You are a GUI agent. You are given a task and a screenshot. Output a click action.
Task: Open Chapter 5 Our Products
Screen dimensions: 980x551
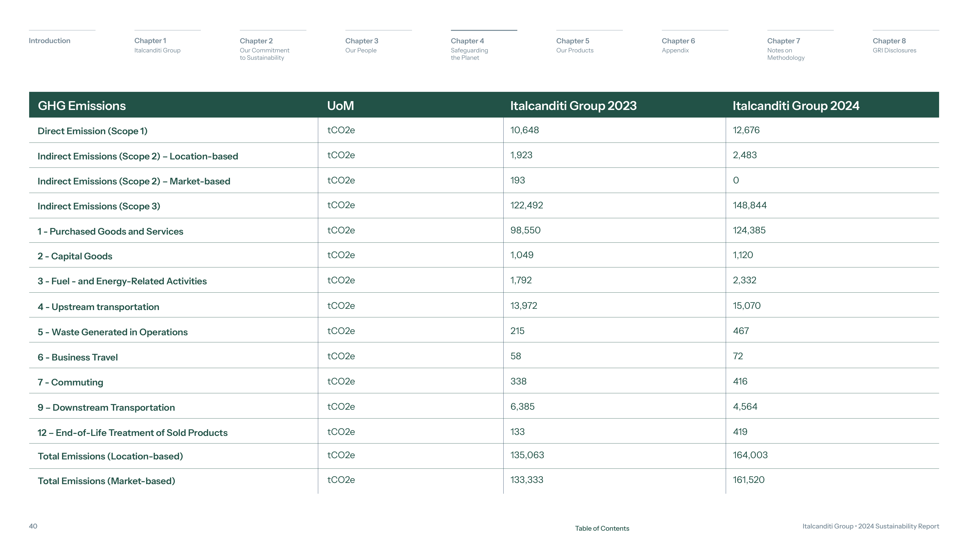tap(574, 45)
